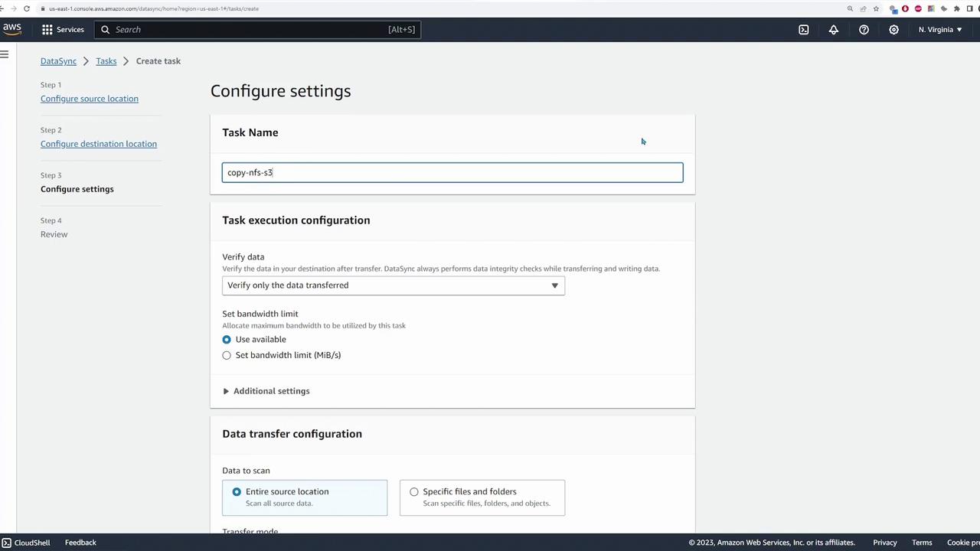Screen dimensions: 980x551
Task: Go forward in browser history
Action: point(13,8)
